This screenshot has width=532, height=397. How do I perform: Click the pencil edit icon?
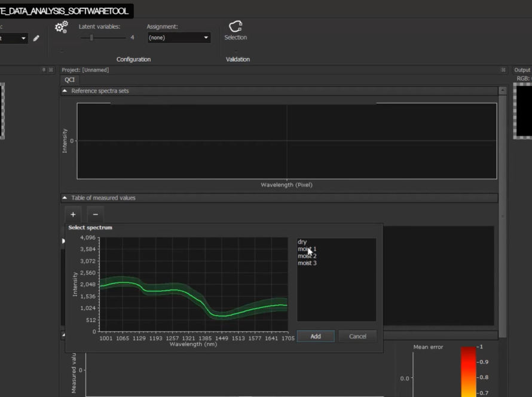point(36,38)
